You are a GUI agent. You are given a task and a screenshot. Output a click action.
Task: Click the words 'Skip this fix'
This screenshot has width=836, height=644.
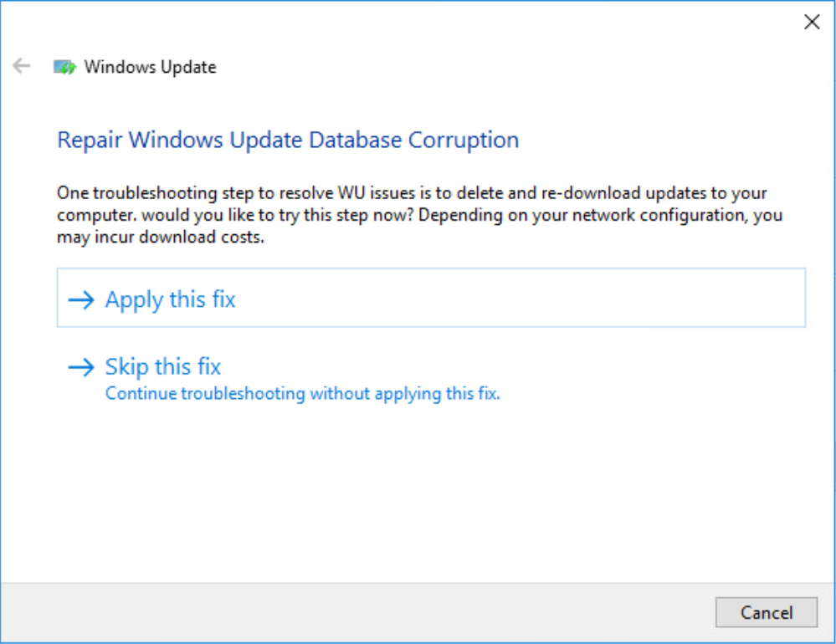pos(162,367)
